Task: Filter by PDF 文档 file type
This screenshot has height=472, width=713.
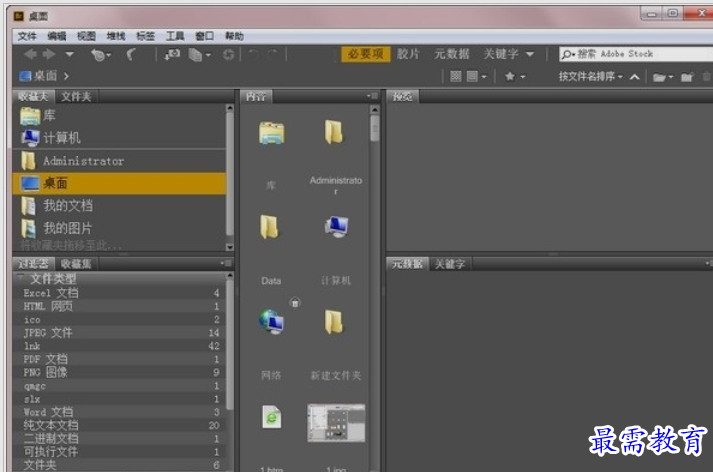Action: [120, 359]
